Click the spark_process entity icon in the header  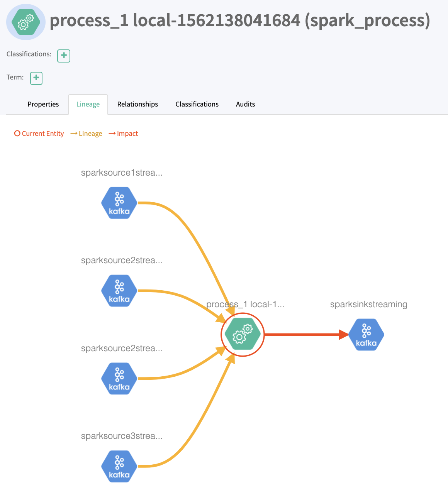[x=25, y=22]
